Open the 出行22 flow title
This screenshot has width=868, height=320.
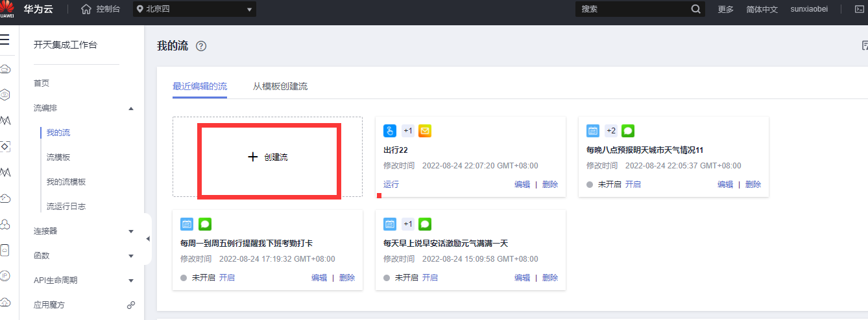(395, 150)
